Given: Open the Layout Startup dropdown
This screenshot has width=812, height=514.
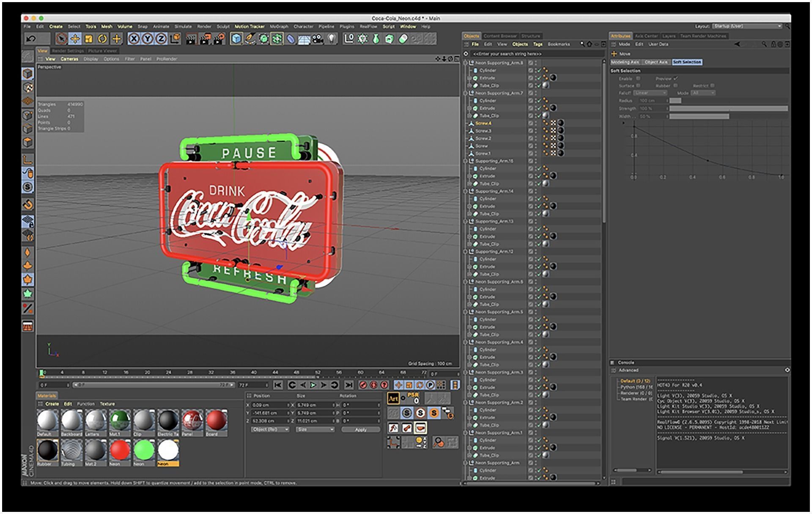Looking at the screenshot, I should [x=747, y=26].
